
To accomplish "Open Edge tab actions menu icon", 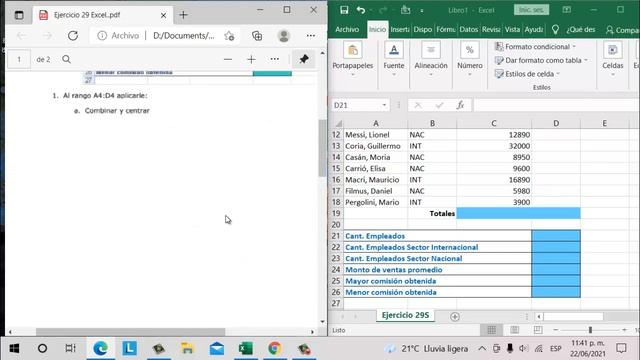I will coord(19,15).
